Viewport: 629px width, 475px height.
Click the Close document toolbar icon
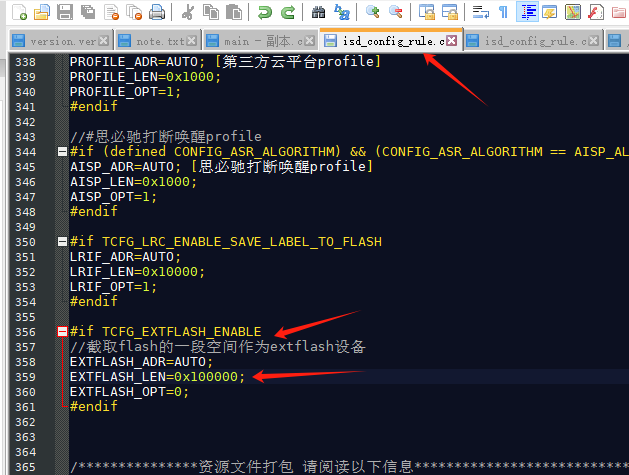tap(111, 12)
